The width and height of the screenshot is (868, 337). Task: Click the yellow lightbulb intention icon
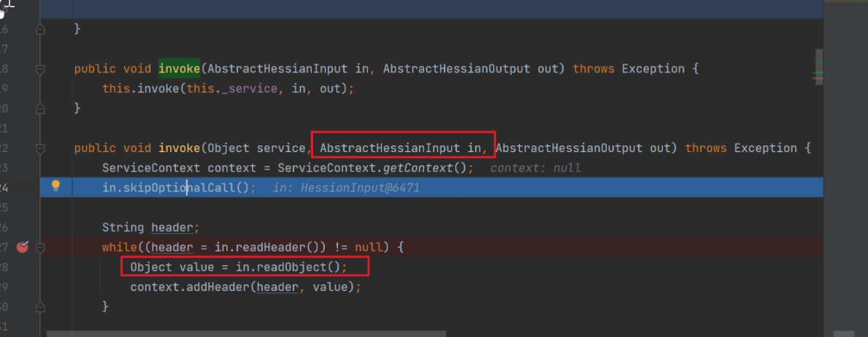coord(55,186)
